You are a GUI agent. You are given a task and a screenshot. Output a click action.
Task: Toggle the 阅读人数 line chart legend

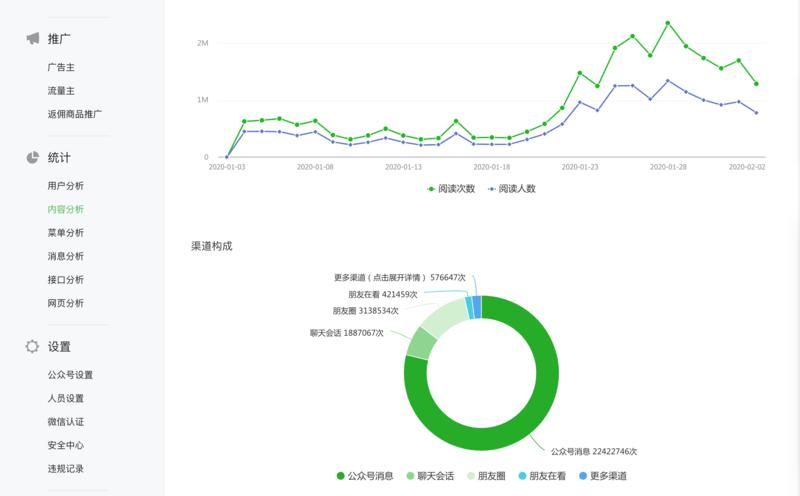tap(512, 189)
